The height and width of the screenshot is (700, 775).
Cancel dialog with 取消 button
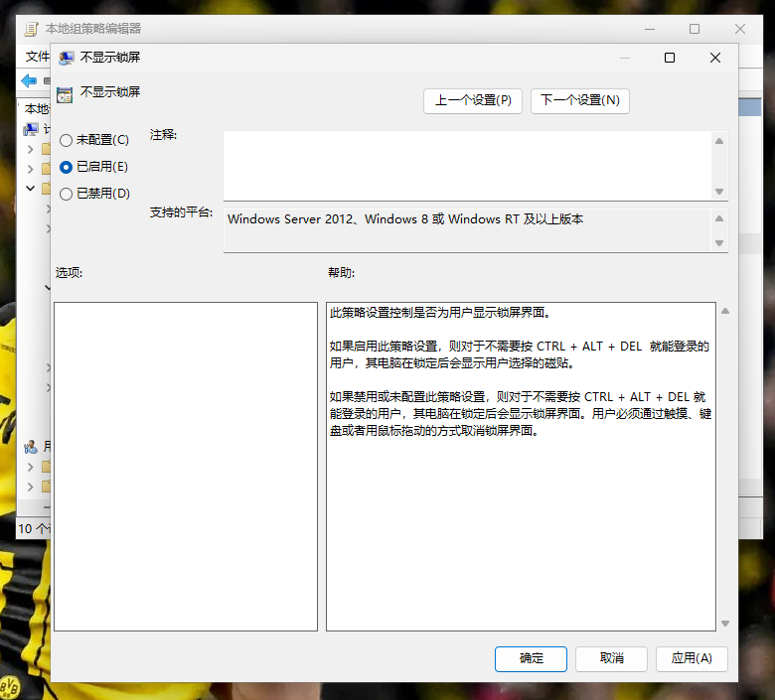click(611, 658)
